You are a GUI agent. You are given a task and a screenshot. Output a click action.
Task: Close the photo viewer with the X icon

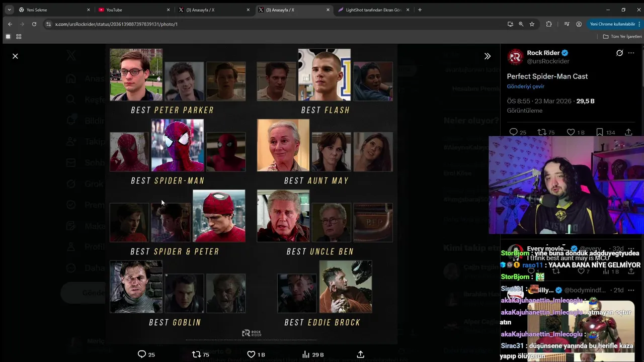pos(15,56)
